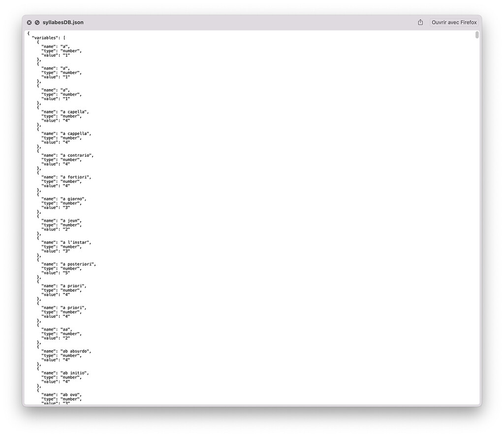The height and width of the screenshot is (436, 504).
Task: Click the syllabesDB.json filename label
Action: (63, 22)
